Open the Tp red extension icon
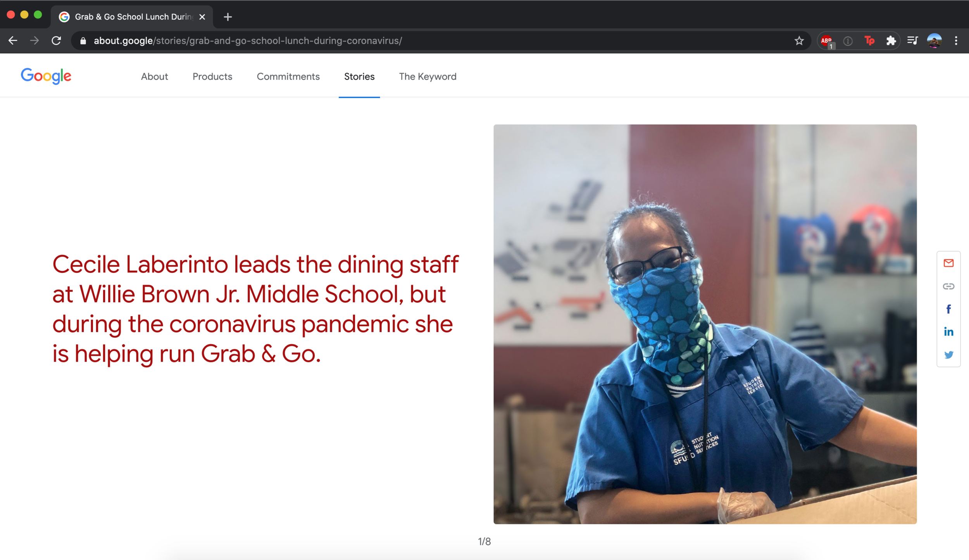969x560 pixels. click(869, 41)
